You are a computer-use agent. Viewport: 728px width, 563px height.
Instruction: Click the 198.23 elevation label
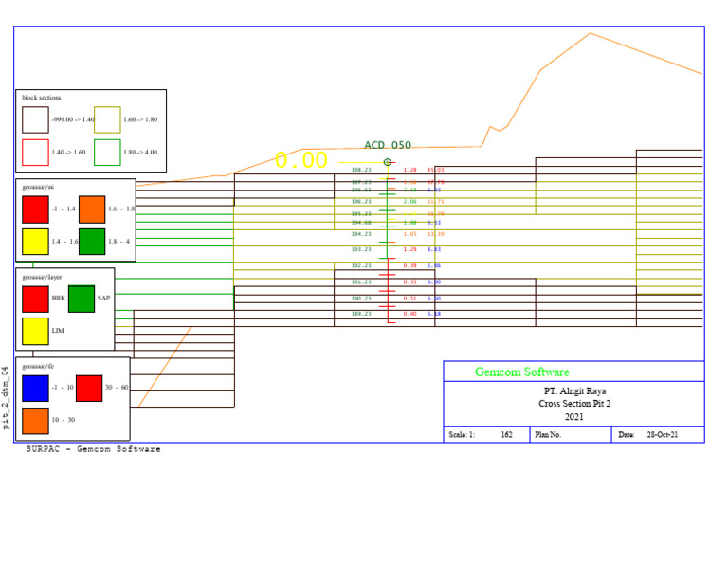point(361,170)
